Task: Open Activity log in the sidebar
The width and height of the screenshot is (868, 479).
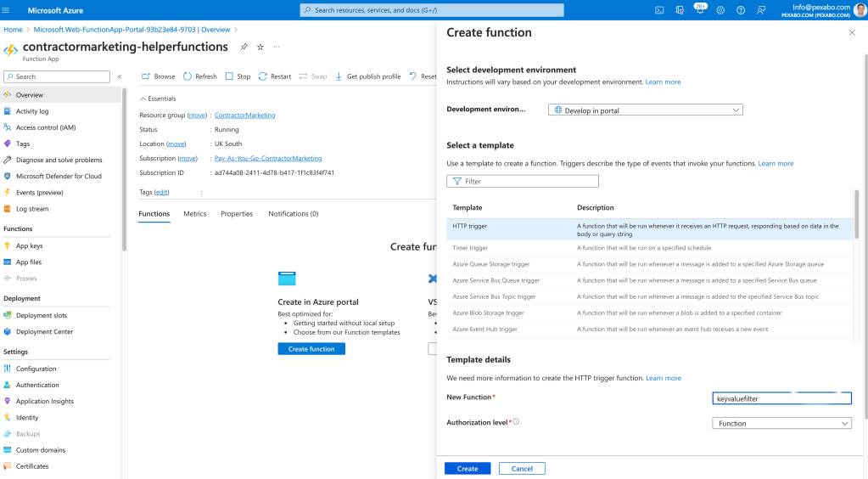Action: pyautogui.click(x=32, y=111)
